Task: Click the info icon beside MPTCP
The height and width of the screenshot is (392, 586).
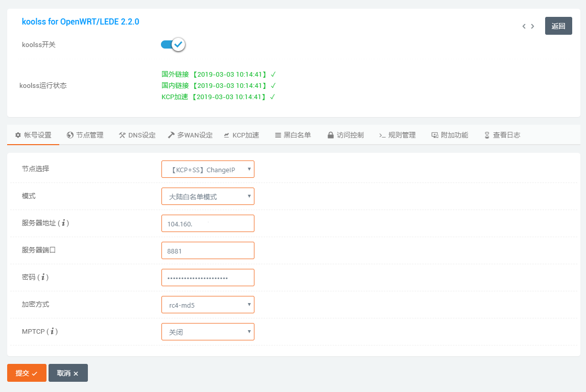Action: 52,331
